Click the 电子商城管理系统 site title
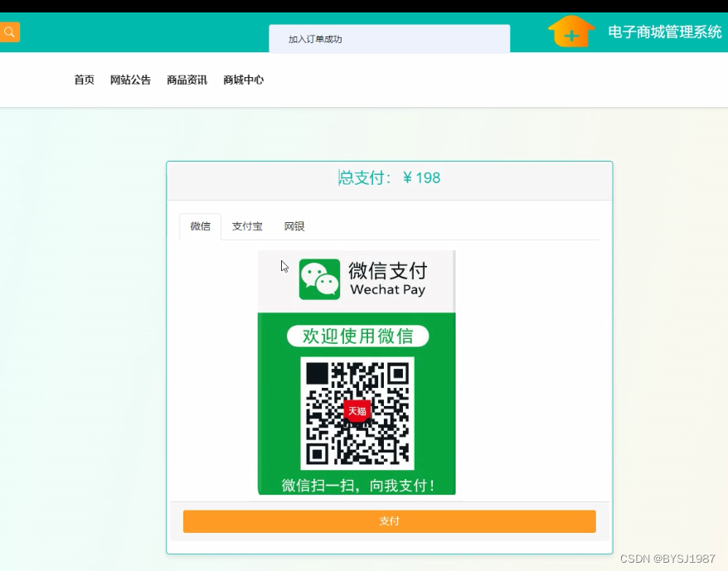Image resolution: width=728 pixels, height=571 pixels. [665, 32]
